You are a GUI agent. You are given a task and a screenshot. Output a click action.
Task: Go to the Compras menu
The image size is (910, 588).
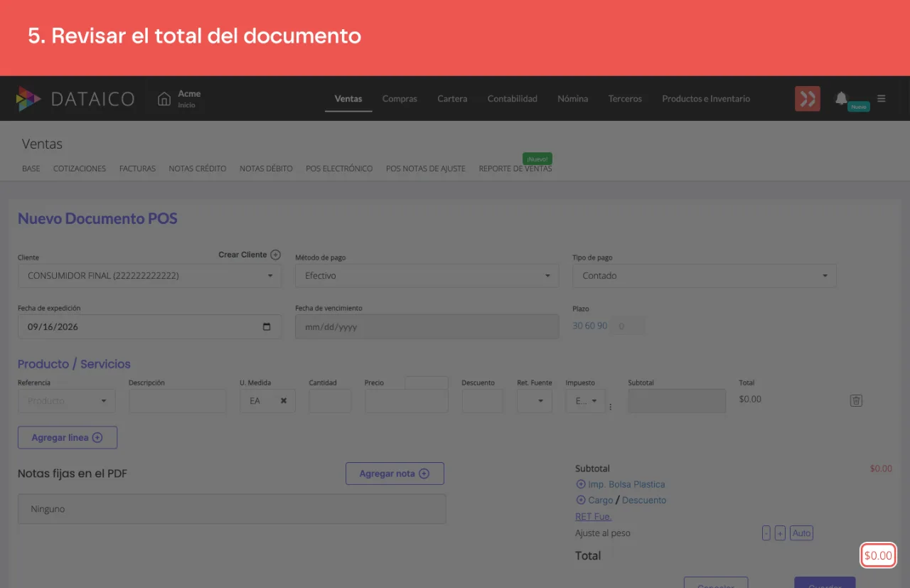[x=400, y=99]
